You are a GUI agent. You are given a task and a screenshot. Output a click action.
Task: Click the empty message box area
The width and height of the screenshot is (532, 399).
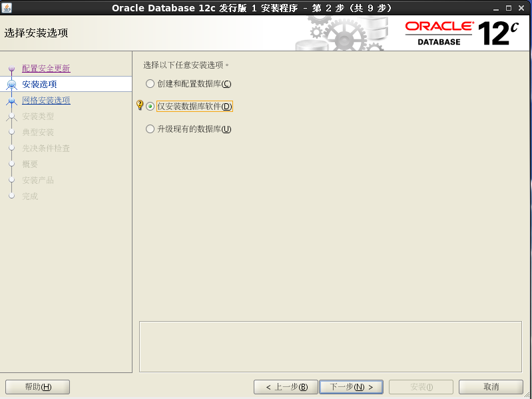pyautogui.click(x=330, y=347)
